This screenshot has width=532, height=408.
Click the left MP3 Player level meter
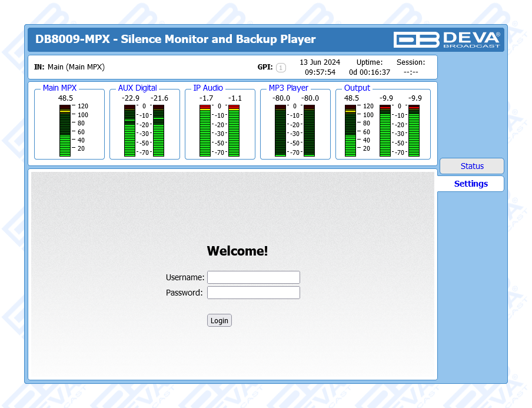click(280, 131)
